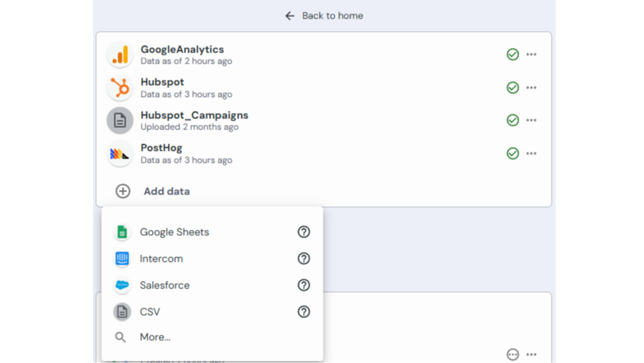The image size is (644, 363).
Task: Open help icon next to Intercom
Action: pyautogui.click(x=304, y=259)
